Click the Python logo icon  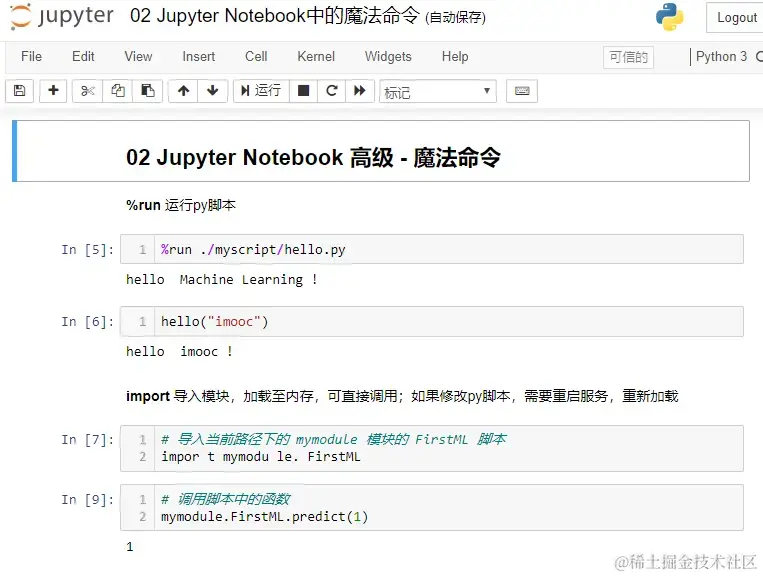point(669,17)
